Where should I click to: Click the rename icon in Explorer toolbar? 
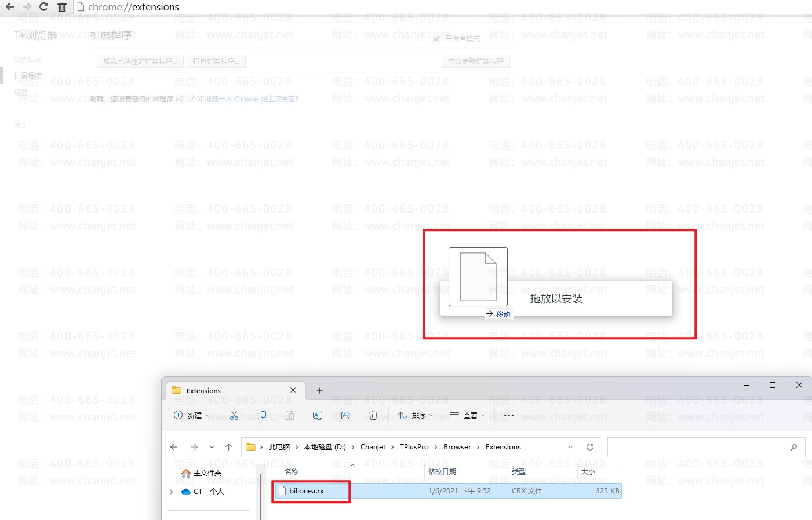[318, 415]
